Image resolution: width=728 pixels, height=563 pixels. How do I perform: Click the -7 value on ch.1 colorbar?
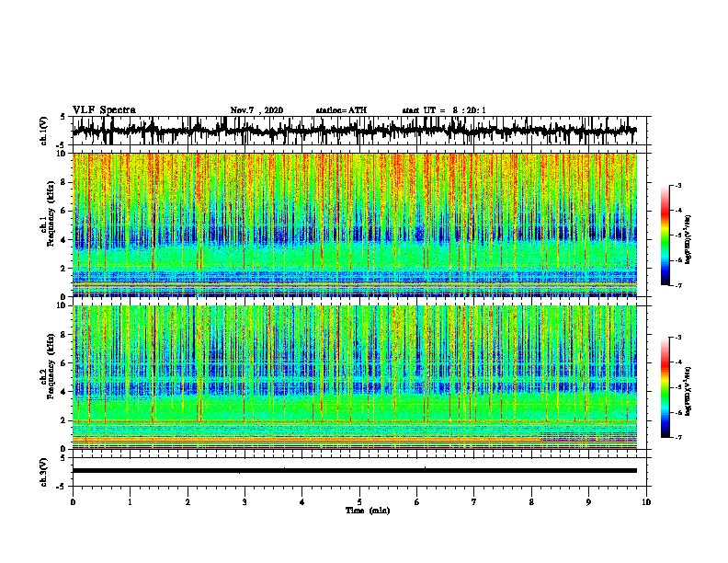coord(677,285)
